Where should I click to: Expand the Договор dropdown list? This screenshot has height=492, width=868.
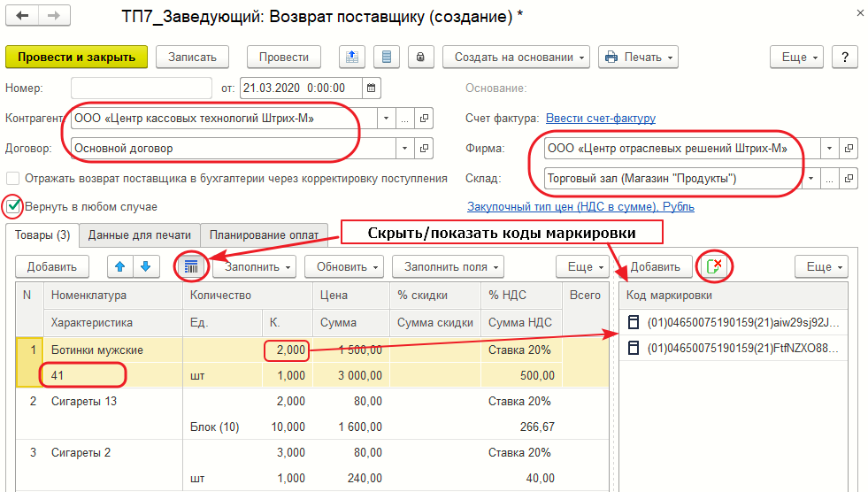point(404,149)
